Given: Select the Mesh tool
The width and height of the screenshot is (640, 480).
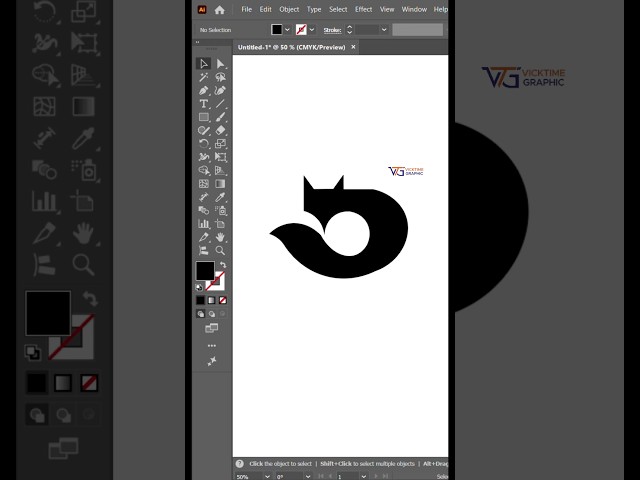Looking at the screenshot, I should click(x=204, y=184).
